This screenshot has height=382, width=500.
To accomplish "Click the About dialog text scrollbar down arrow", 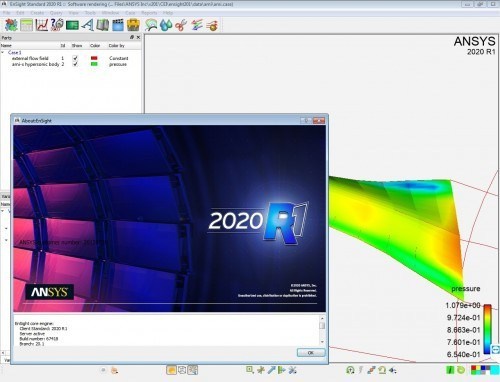I will click(322, 342).
